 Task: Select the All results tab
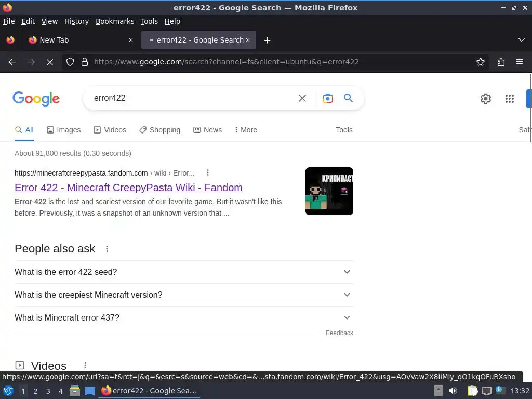[x=24, y=130]
